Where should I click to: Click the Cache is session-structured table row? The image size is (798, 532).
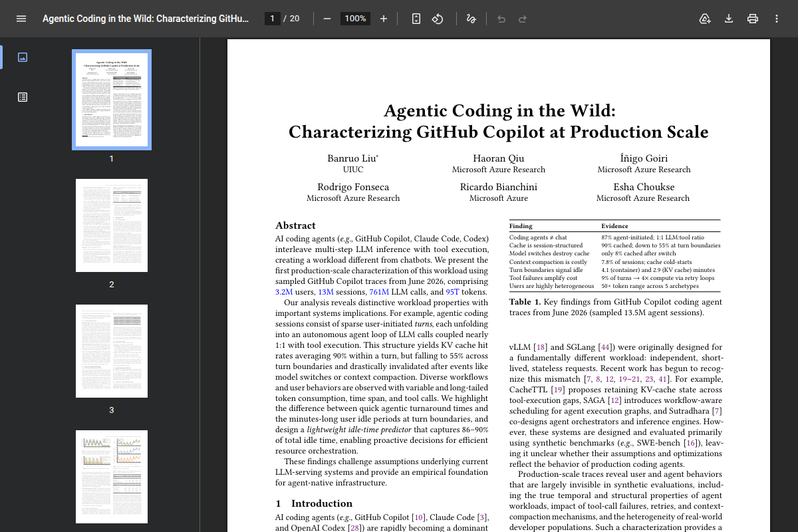coord(615,245)
